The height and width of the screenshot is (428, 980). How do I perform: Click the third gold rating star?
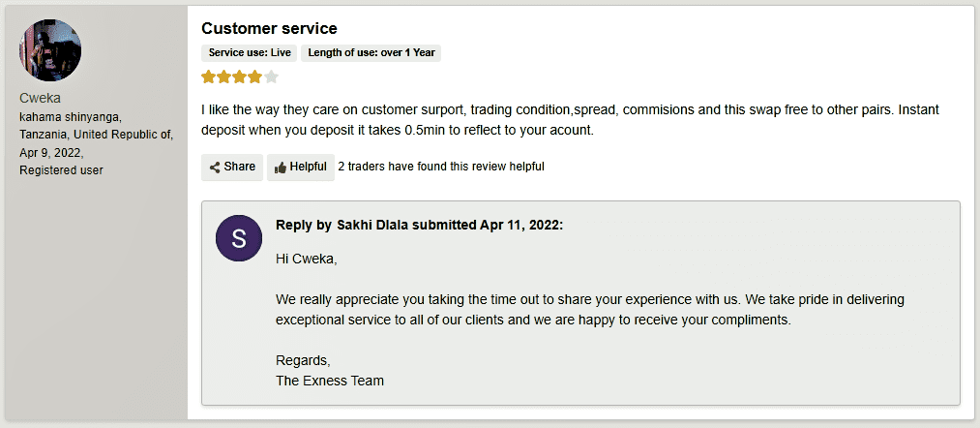pyautogui.click(x=239, y=76)
